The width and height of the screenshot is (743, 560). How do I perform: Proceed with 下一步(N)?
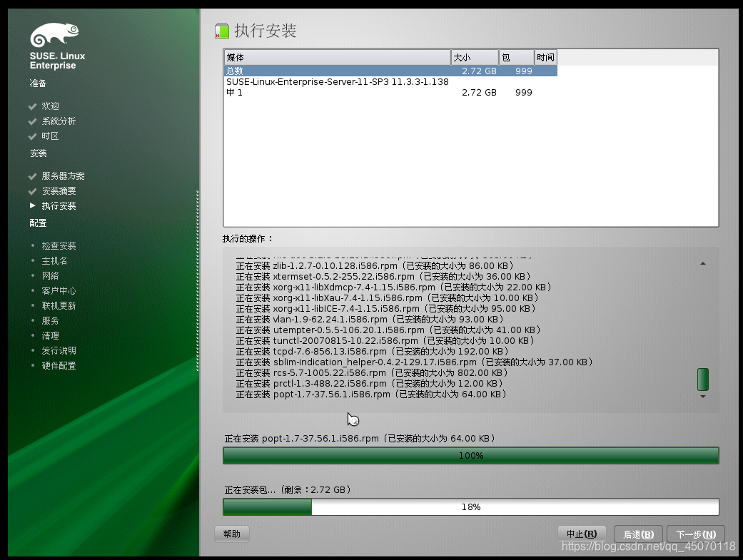(696, 534)
